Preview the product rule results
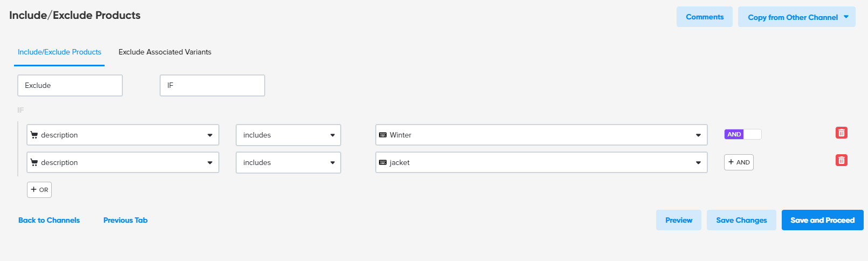This screenshot has height=261, width=868. [678, 220]
